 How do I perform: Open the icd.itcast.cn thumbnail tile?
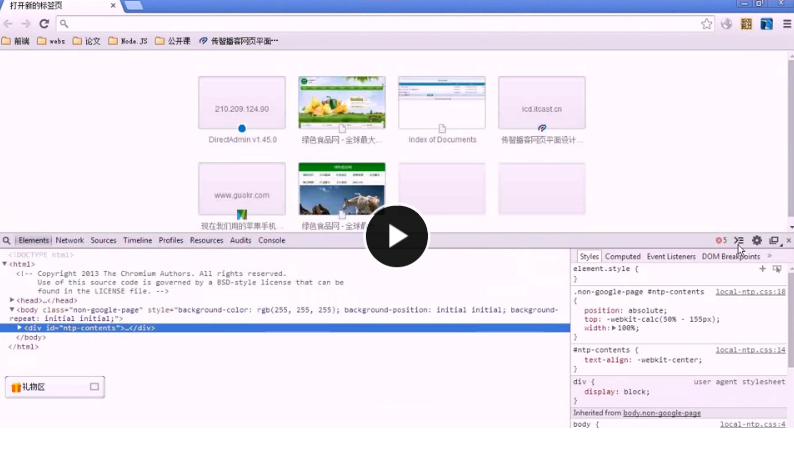point(542,103)
